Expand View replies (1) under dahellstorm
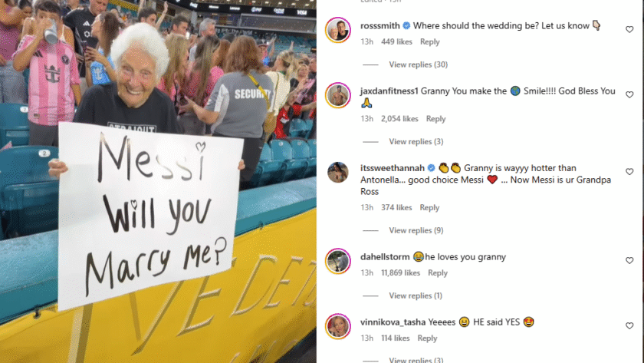644x363 pixels. coord(416,295)
